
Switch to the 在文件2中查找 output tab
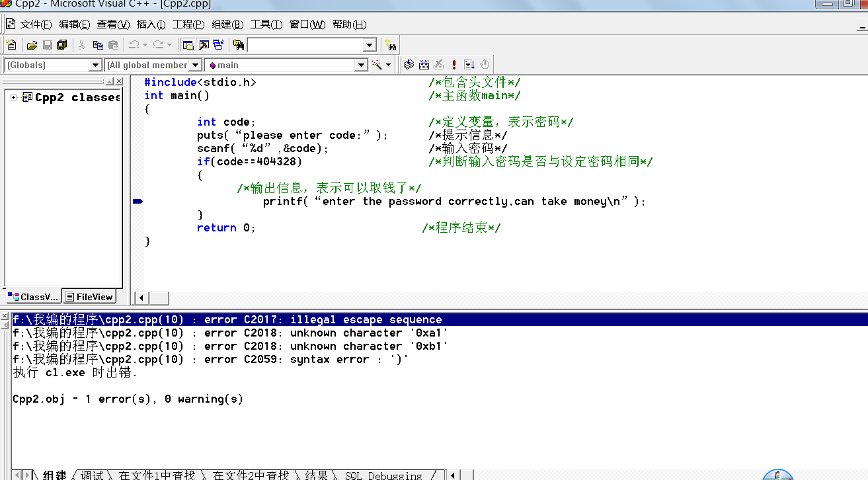tap(251, 475)
